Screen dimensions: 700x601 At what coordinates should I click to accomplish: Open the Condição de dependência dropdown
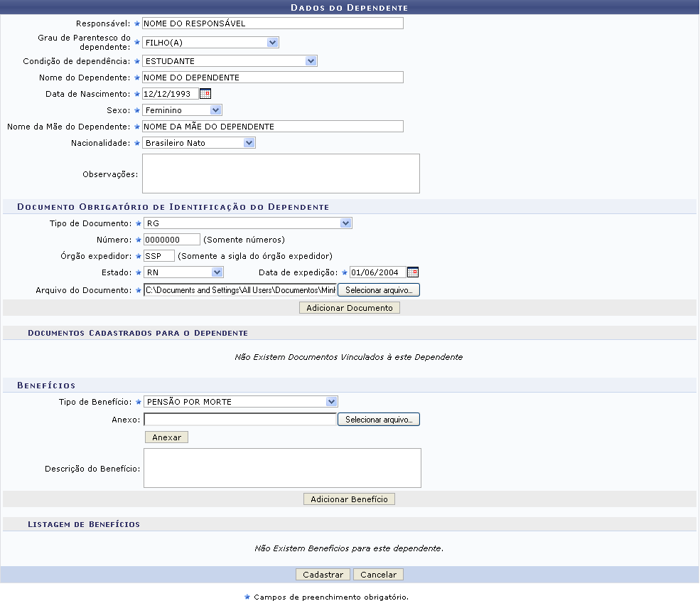(229, 61)
